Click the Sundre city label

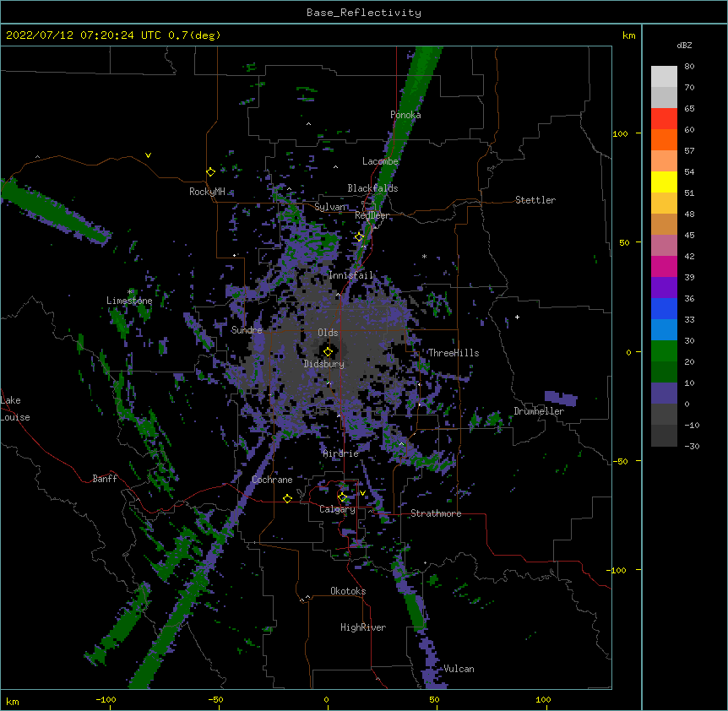(x=247, y=330)
